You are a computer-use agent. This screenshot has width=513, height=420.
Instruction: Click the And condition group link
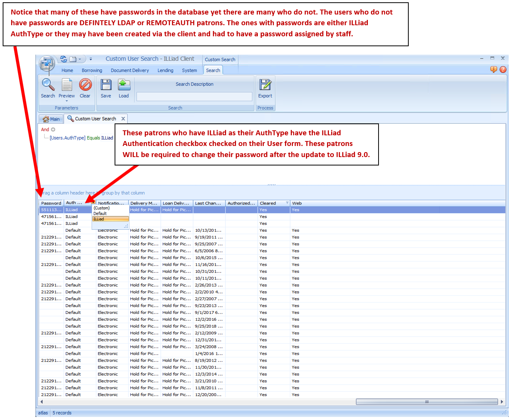pos(45,130)
